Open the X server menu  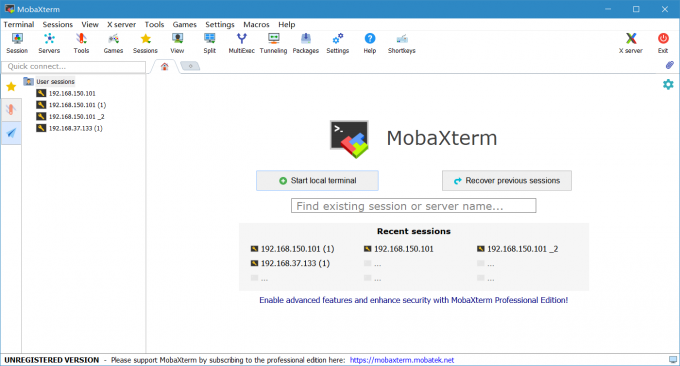(121, 24)
